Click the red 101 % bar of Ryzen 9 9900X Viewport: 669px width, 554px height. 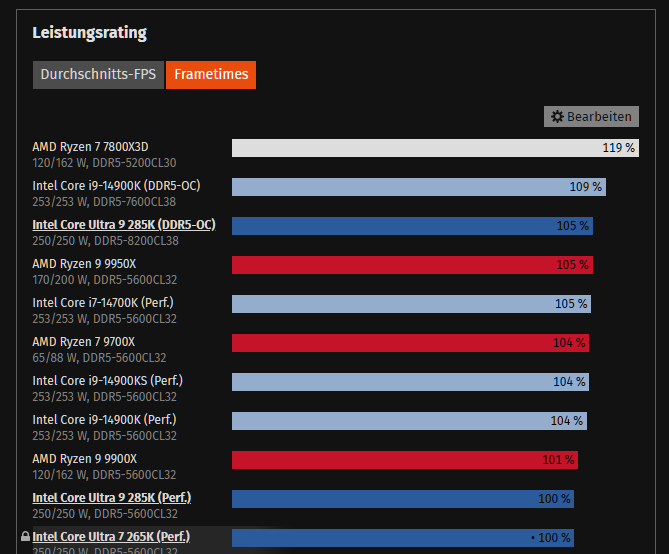point(405,460)
